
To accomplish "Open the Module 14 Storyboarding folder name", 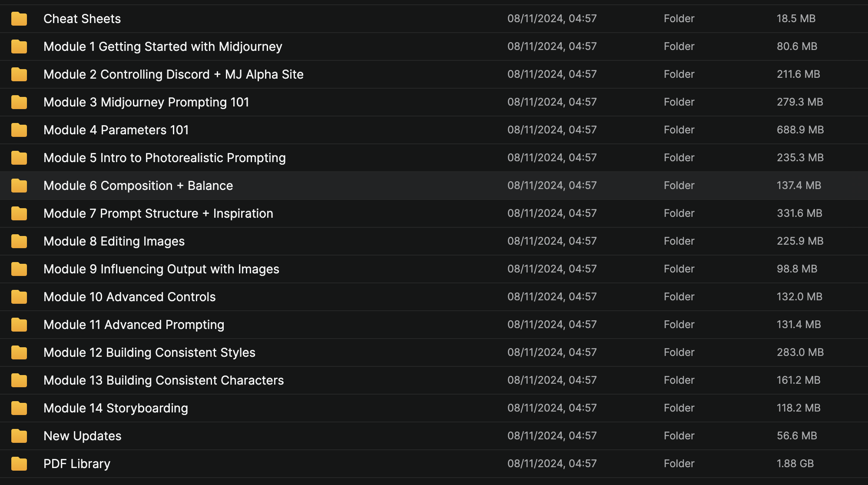I will (x=116, y=408).
